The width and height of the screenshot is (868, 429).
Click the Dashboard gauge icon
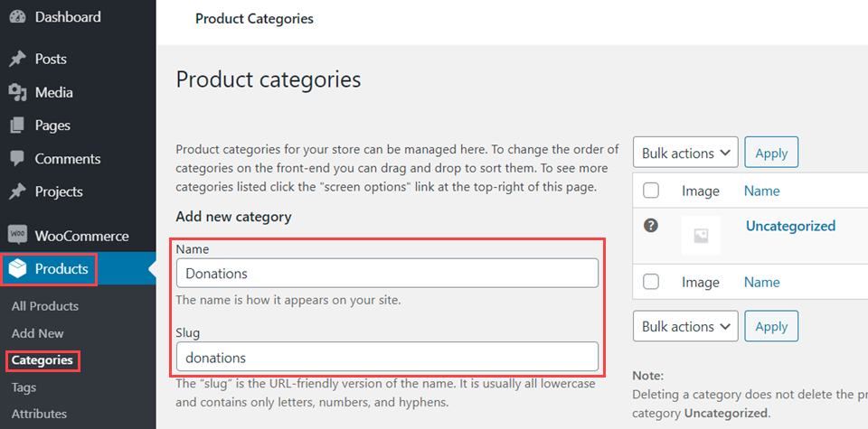tap(17, 17)
